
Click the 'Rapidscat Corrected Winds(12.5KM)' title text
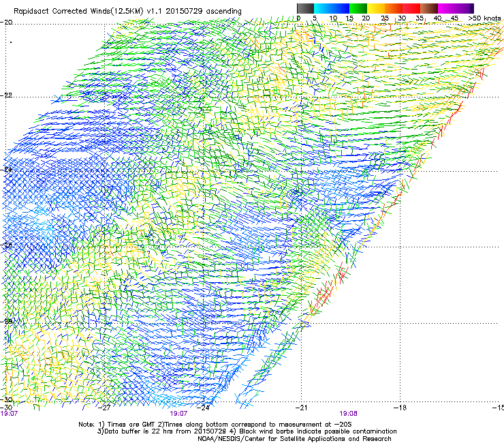pyautogui.click(x=78, y=12)
